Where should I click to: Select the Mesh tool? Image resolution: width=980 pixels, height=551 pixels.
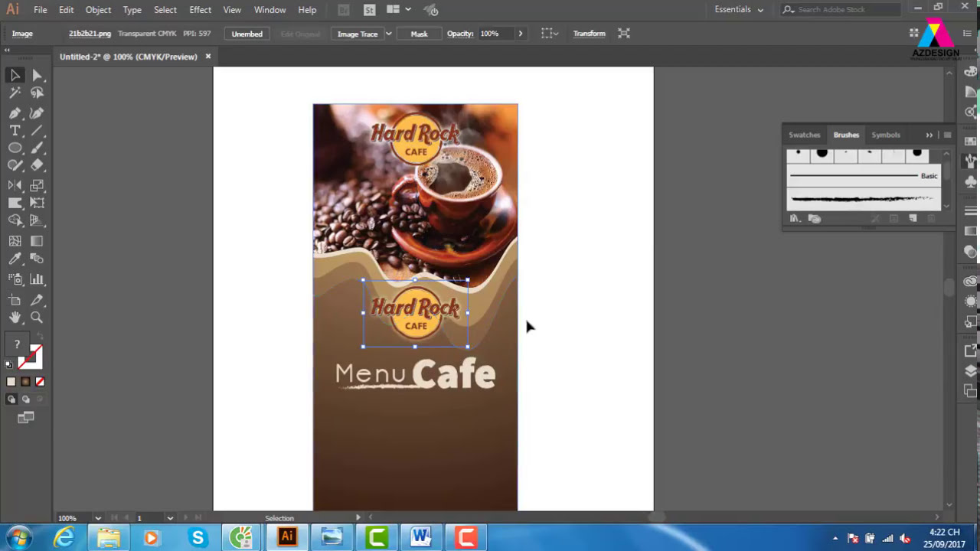[x=15, y=241]
